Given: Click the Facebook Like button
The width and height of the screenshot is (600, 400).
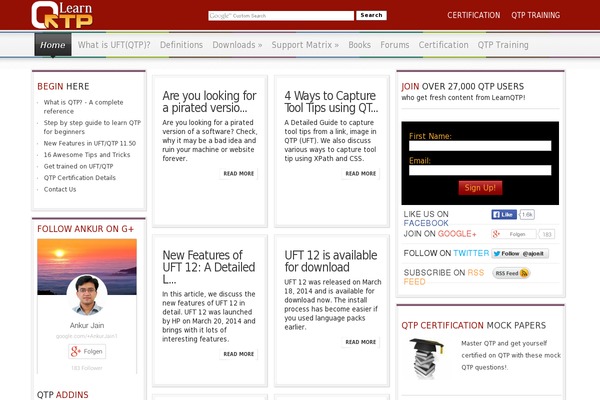Looking at the screenshot, I should 504,214.
